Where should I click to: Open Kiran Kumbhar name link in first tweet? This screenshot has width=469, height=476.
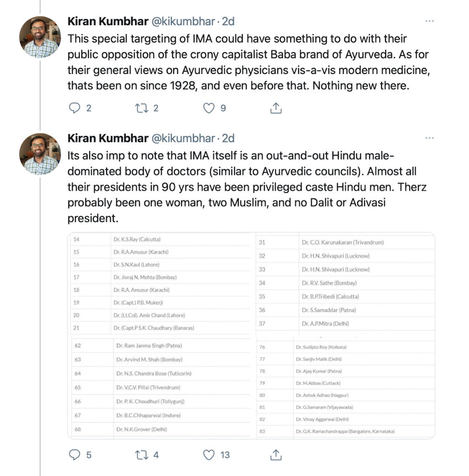[108, 21]
